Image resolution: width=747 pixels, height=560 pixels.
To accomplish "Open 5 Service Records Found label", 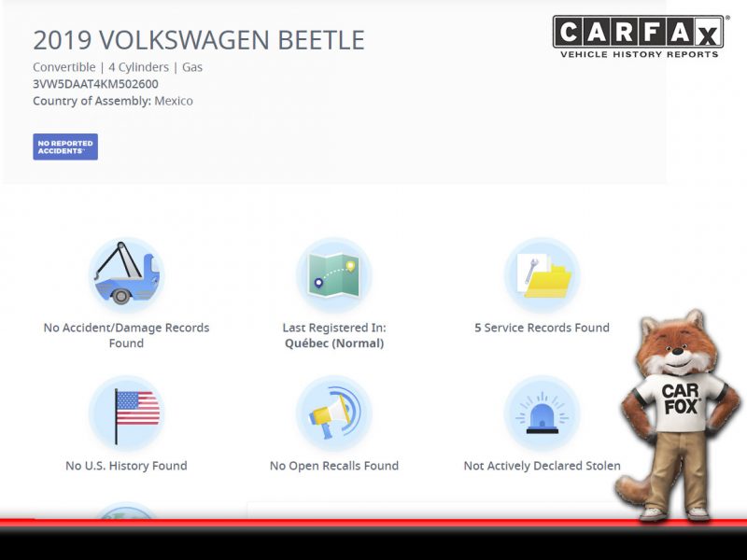I will pos(542,328).
